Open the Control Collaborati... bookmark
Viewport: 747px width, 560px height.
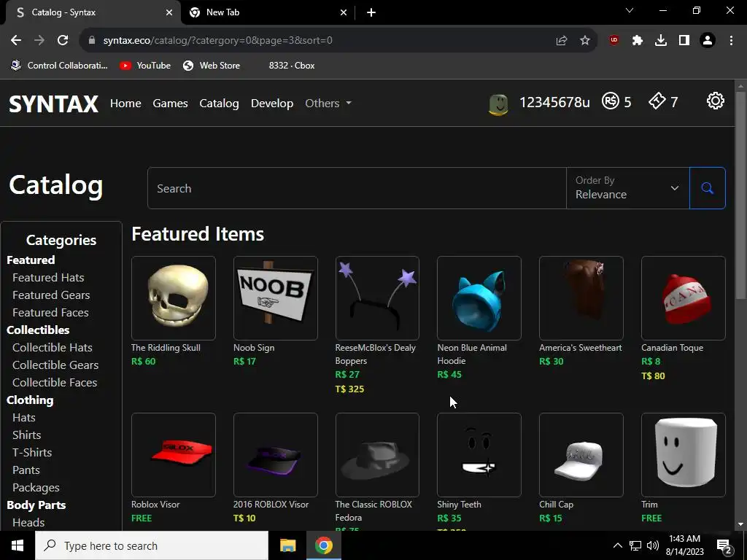(60, 66)
